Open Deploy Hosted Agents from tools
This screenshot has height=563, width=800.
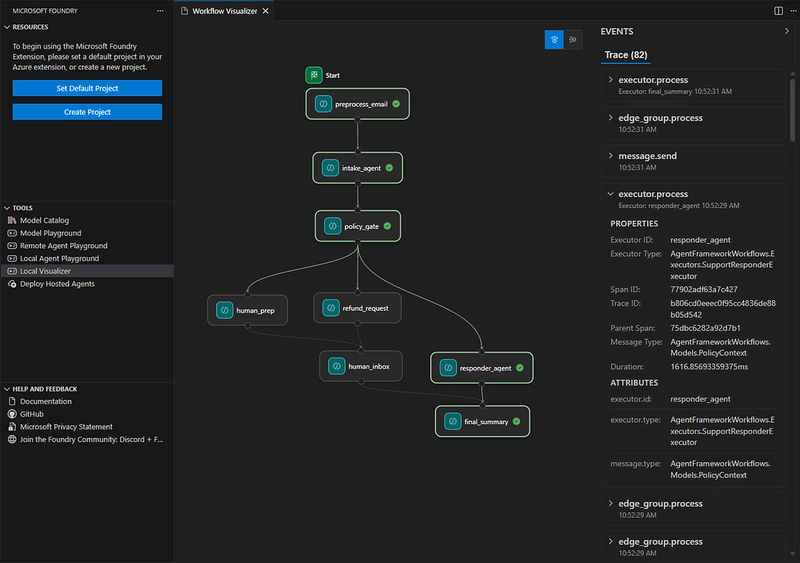click(x=87, y=284)
